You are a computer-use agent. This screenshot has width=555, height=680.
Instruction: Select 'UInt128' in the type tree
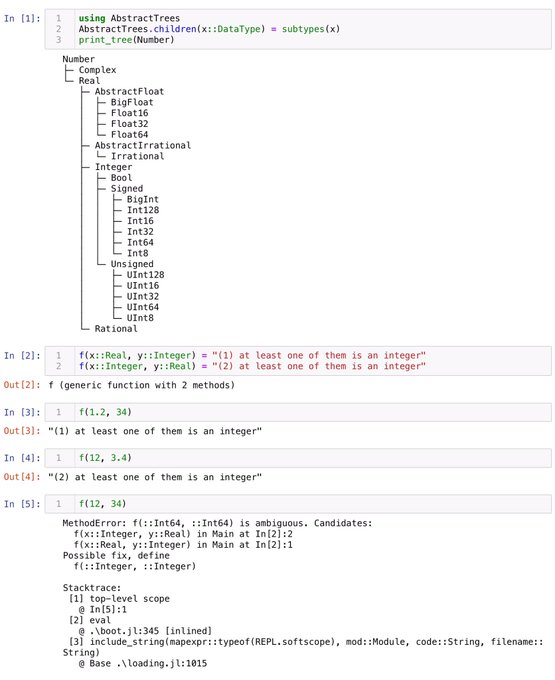[x=145, y=275]
